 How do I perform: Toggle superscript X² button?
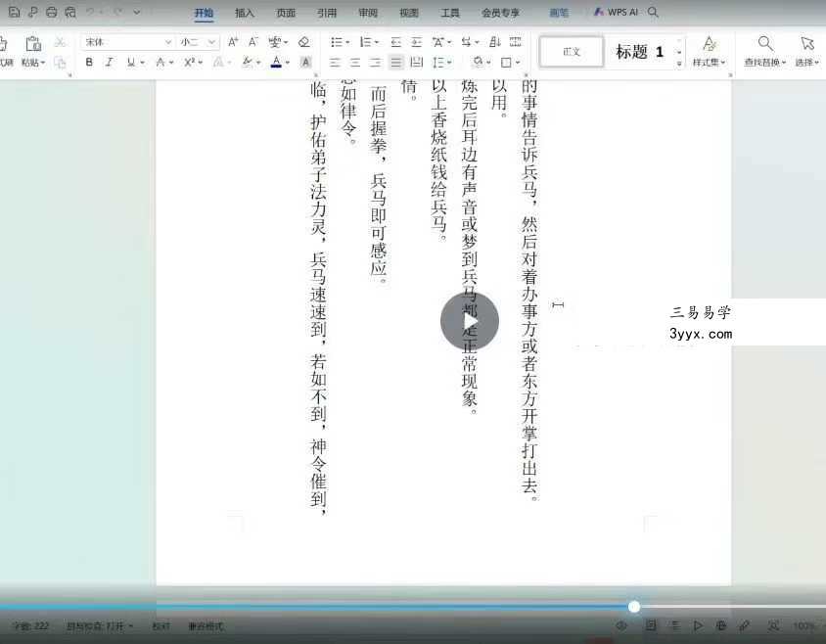tap(190, 63)
